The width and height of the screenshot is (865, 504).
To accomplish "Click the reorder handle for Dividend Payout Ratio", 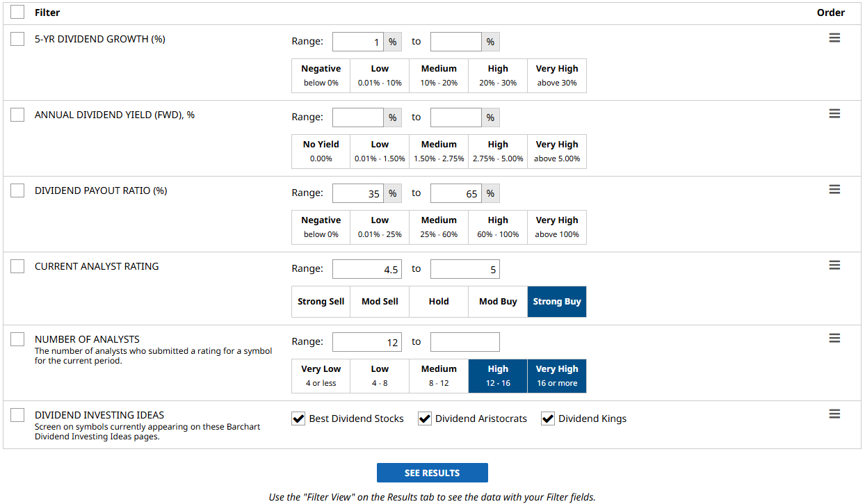I will coord(834,190).
